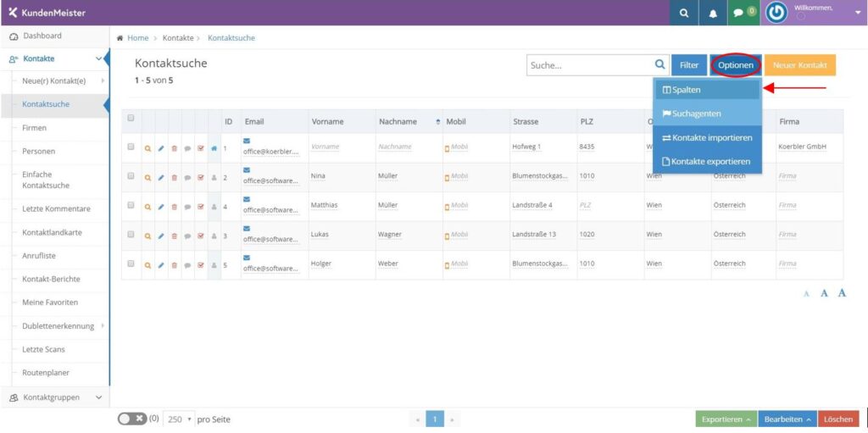Task check icon for Nina Müller row
The width and height of the screenshot is (868, 433).
click(x=201, y=177)
